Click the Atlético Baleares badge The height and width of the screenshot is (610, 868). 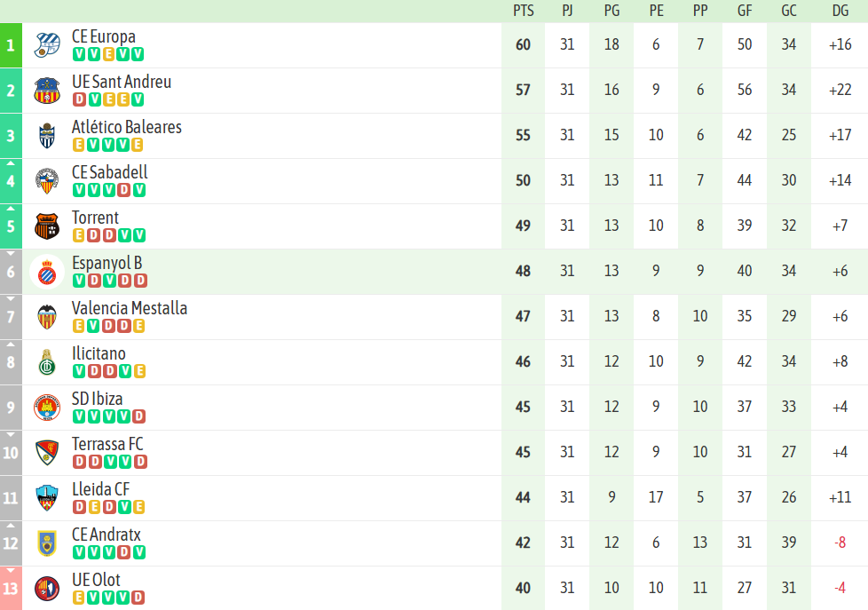pyautogui.click(x=47, y=136)
